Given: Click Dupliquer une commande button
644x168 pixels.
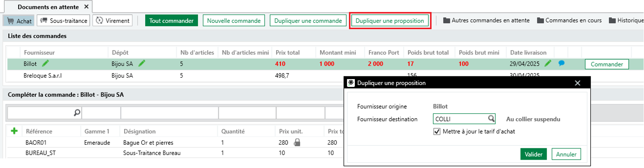Looking at the screenshot, I should click(308, 21).
